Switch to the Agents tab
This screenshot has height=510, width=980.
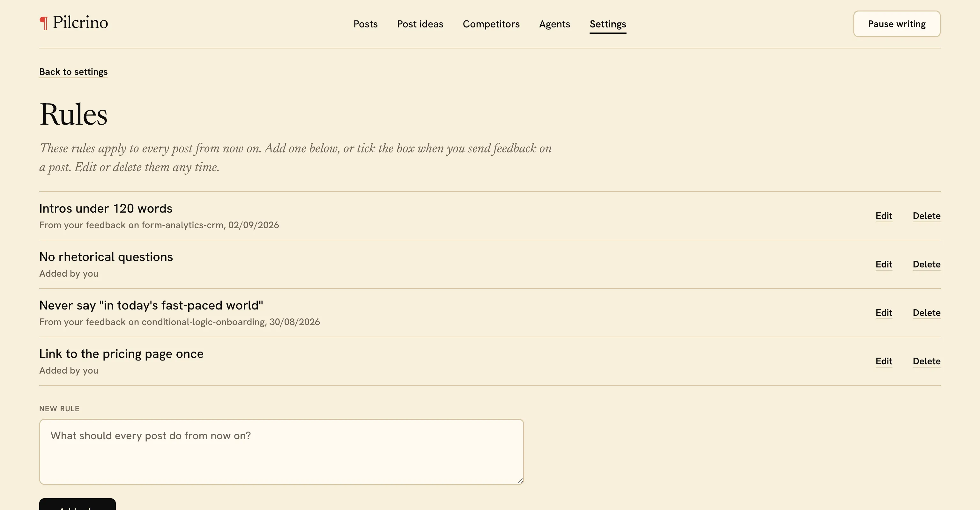(x=554, y=24)
